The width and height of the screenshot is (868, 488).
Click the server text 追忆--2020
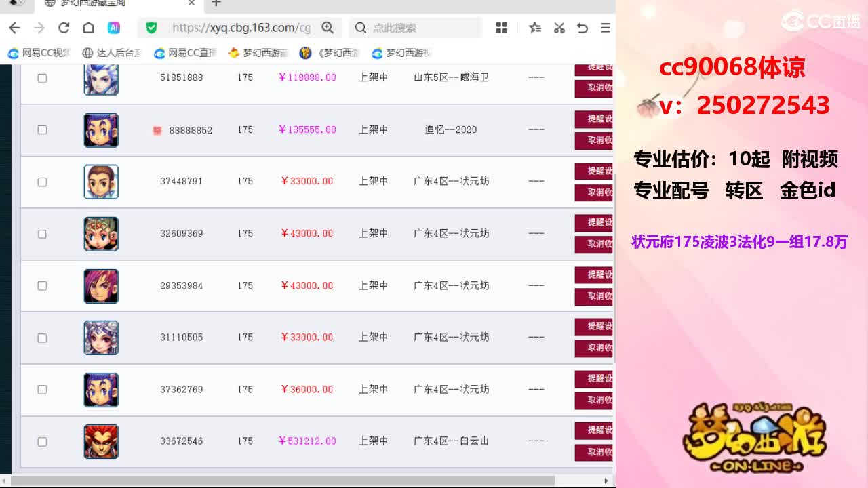(451, 129)
